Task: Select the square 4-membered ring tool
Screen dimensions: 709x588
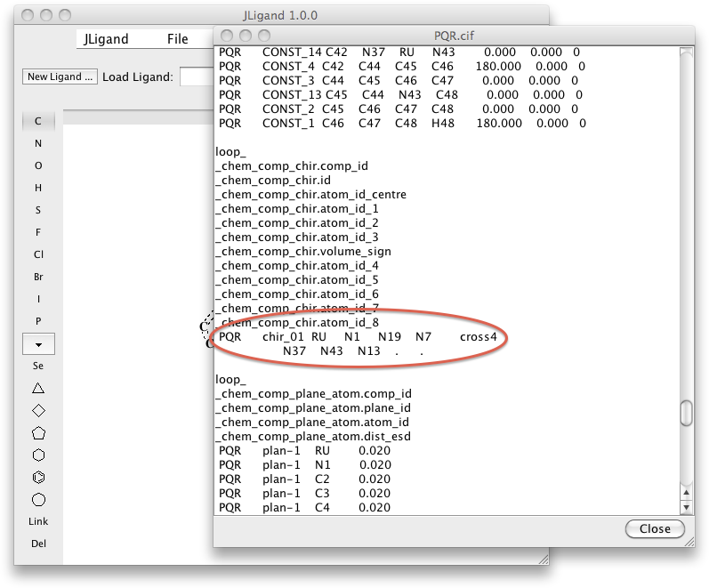Action: 38,410
